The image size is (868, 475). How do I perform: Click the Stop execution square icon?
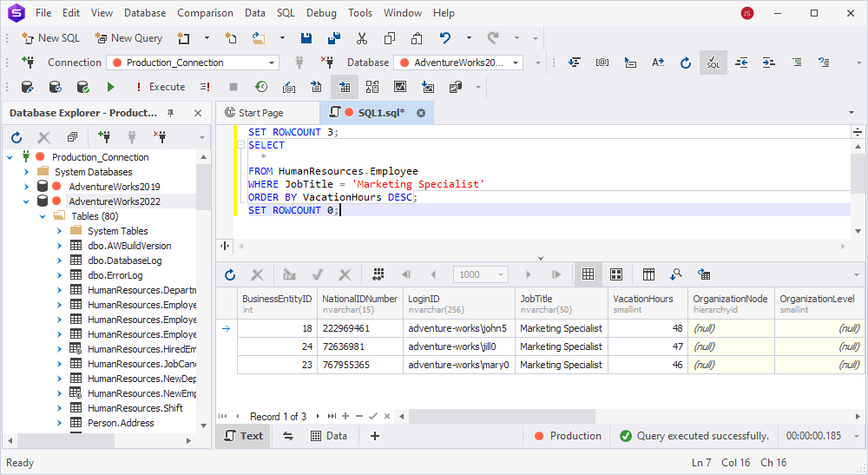pos(233,87)
